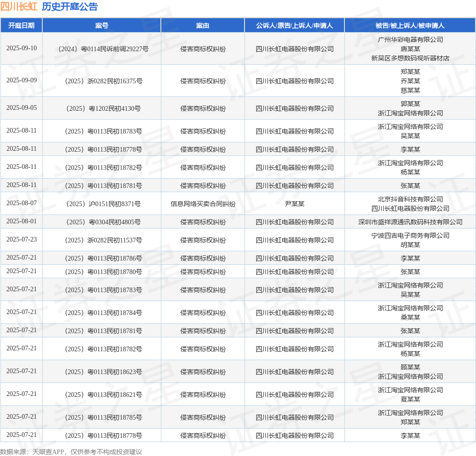
Task: Select defendant 广州华彩电器有限公司
Action: click(x=410, y=40)
